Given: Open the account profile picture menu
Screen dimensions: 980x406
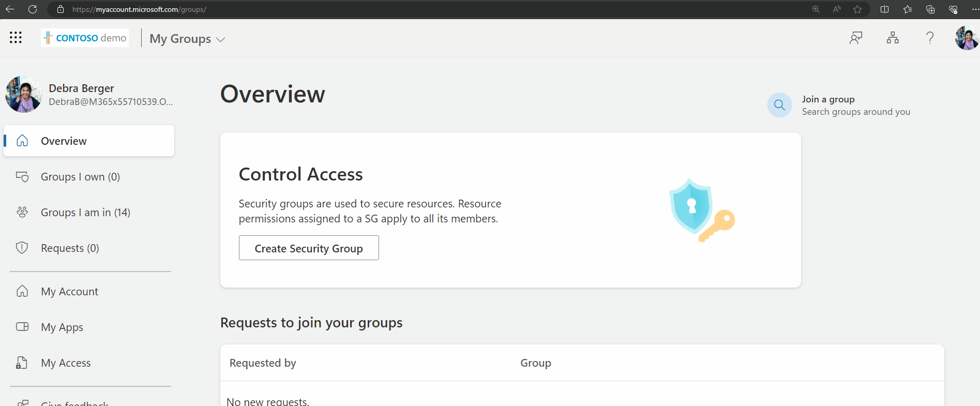Looking at the screenshot, I should [x=966, y=38].
